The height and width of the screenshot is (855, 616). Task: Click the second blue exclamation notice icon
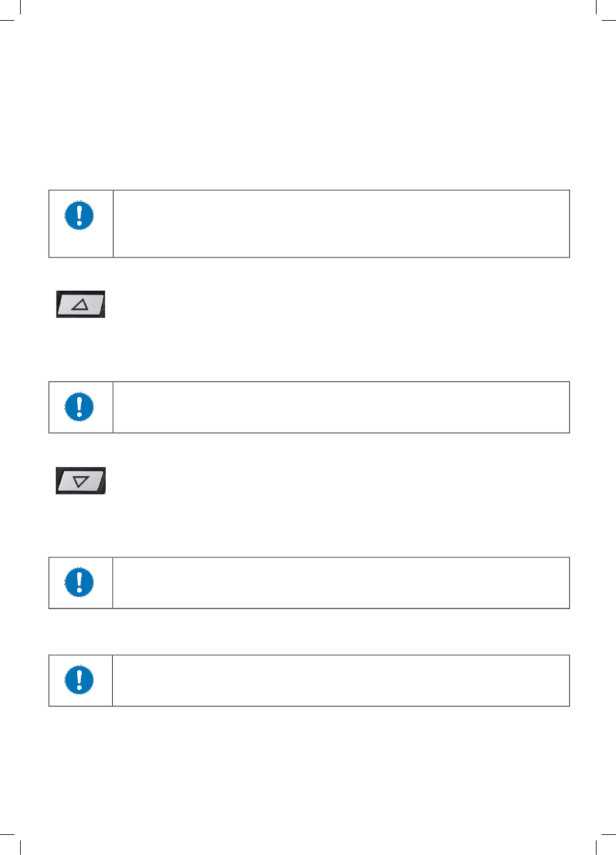(79, 407)
